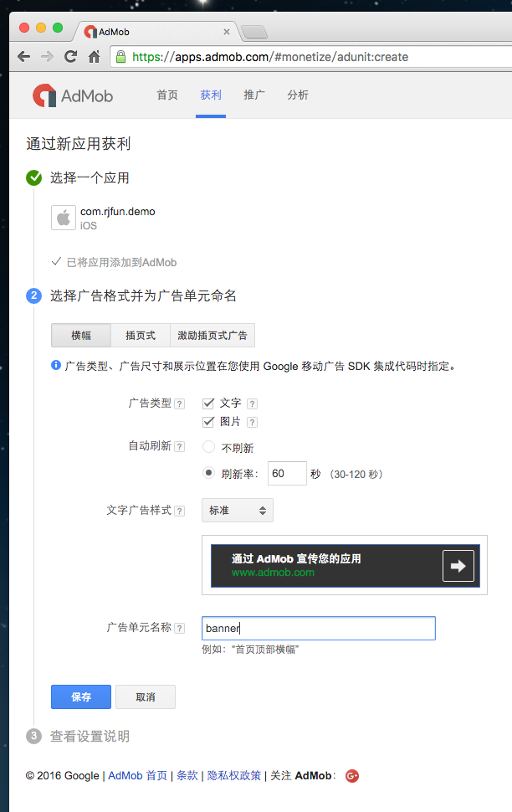Open the AdMob 首页 footer link

(x=138, y=776)
